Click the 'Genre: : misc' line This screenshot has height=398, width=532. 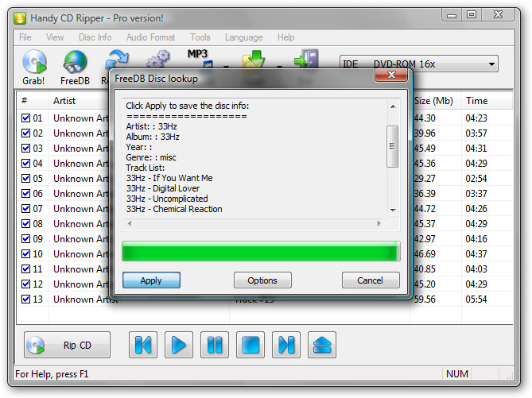(x=151, y=157)
